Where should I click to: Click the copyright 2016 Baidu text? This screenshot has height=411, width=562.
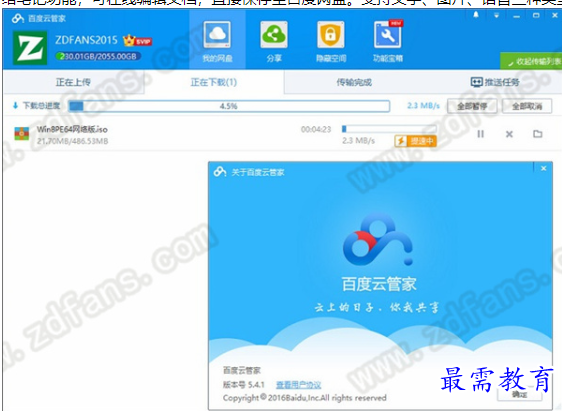(x=305, y=398)
